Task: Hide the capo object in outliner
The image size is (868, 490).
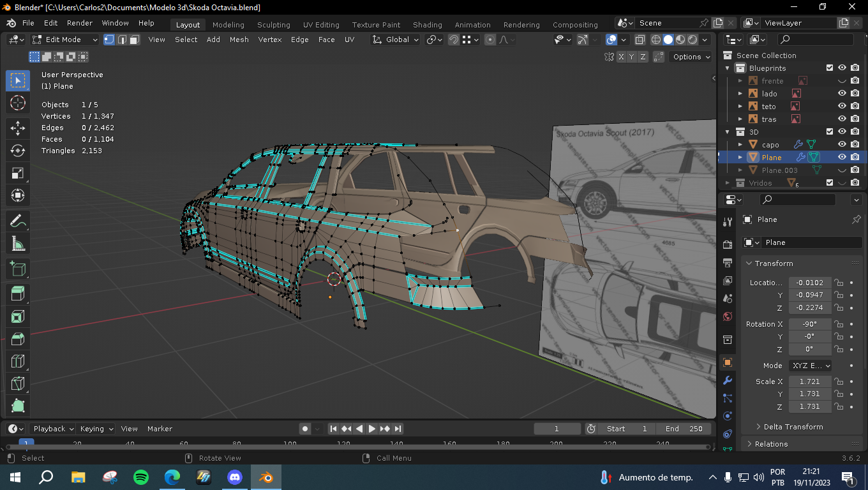Action: (842, 145)
